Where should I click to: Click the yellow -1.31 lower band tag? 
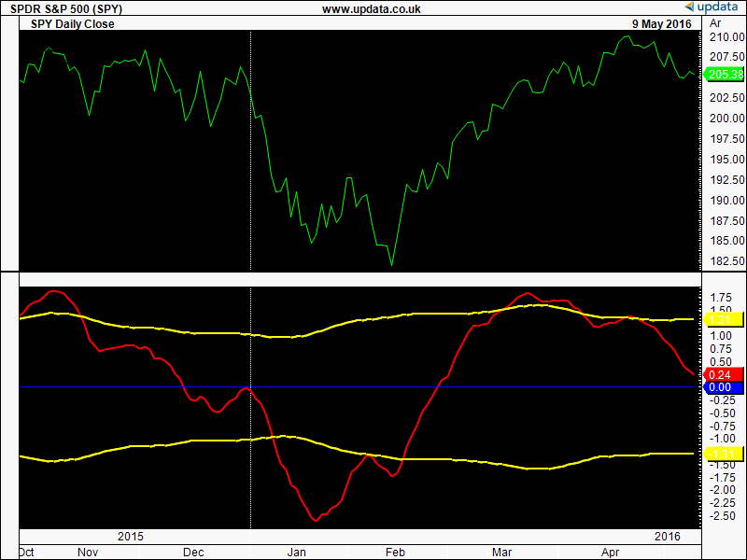723,454
